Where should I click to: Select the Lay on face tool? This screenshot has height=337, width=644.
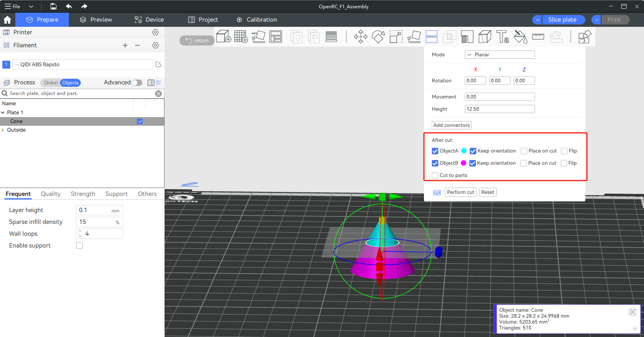pos(414,37)
